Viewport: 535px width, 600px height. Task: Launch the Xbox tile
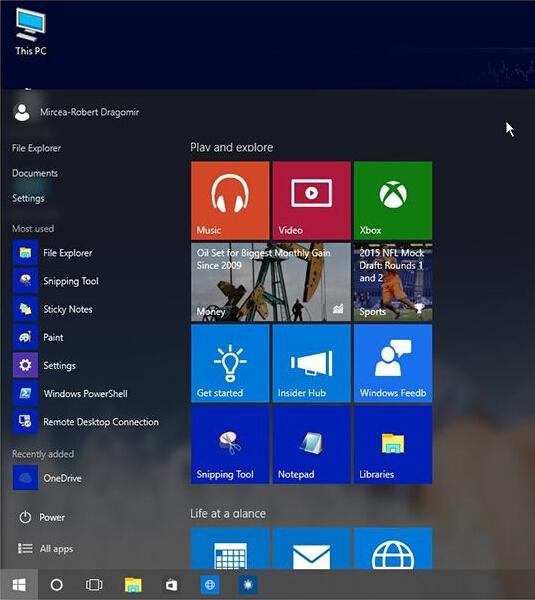click(x=393, y=201)
